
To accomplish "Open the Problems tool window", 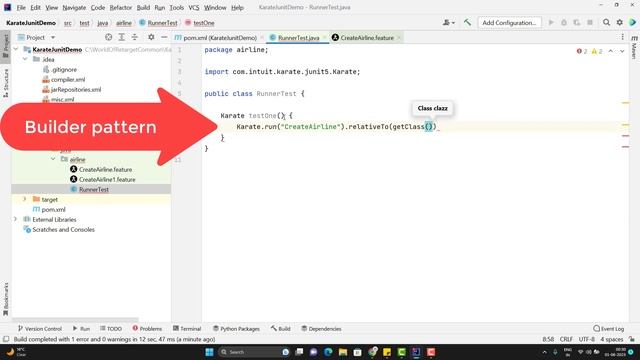I will [x=147, y=329].
